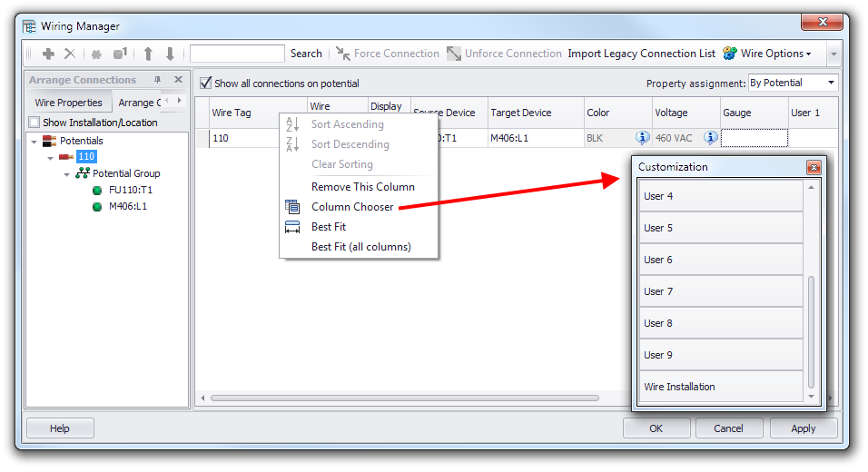
Task: Collapse the 110 potential node
Action: (x=50, y=158)
